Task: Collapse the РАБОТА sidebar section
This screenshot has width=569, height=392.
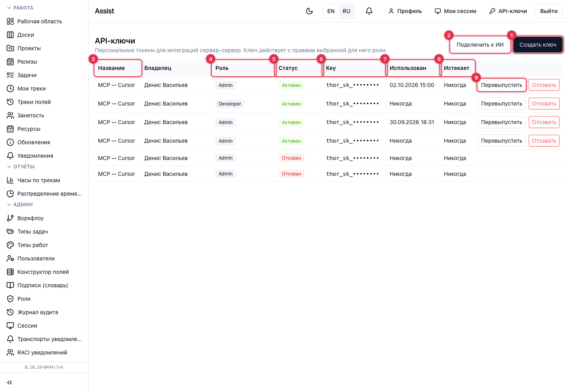Action: point(20,8)
